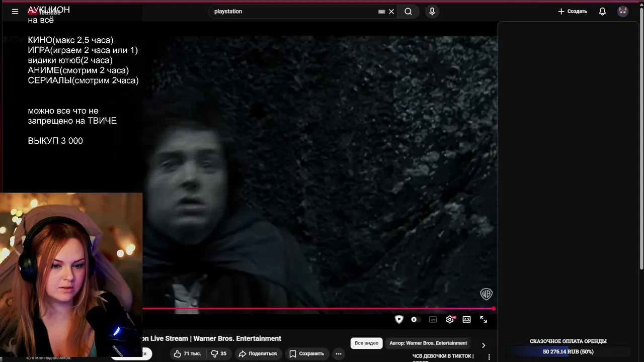Viewport: 644px width, 362px height.
Task: Switch the player to theater mode
Action: pos(466,319)
